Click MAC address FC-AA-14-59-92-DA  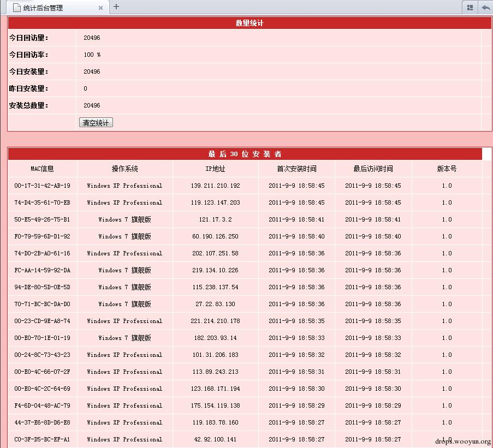(42, 270)
